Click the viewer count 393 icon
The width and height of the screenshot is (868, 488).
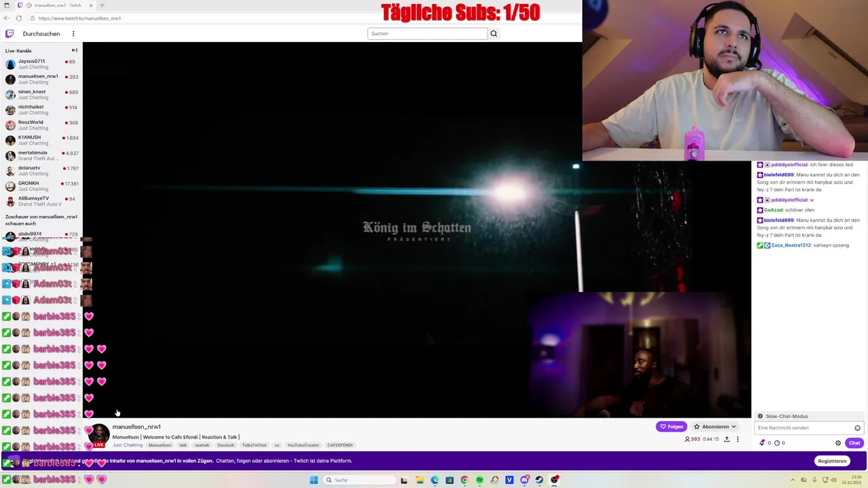tap(687, 439)
